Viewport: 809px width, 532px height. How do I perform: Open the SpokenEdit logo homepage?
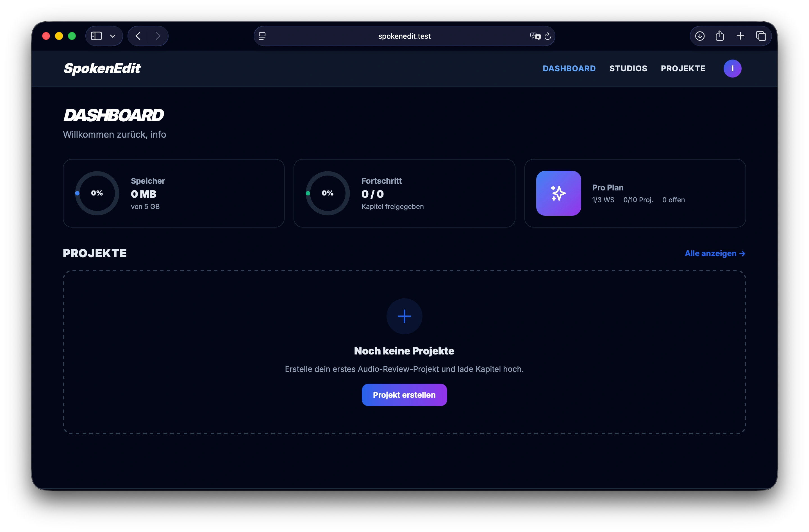point(102,69)
